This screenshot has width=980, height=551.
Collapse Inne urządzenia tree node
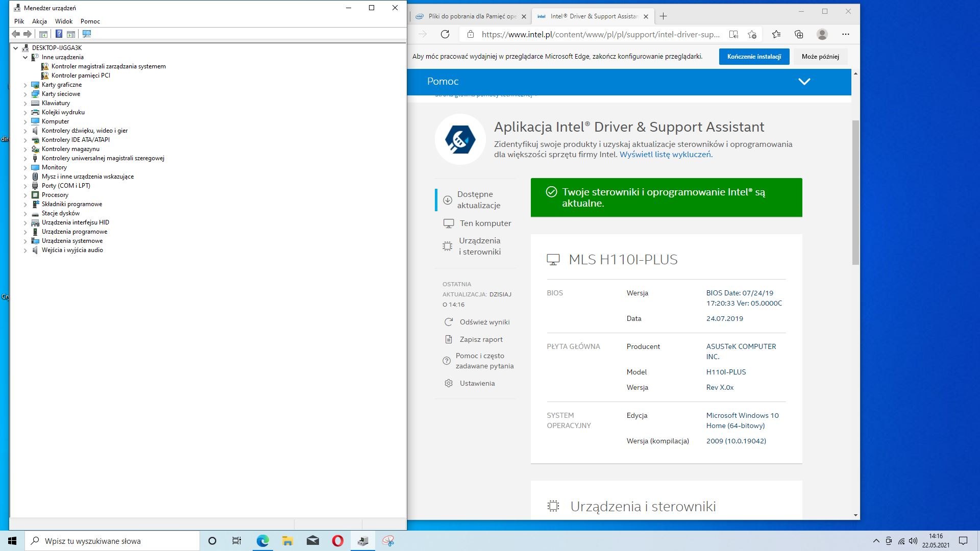[x=25, y=57]
